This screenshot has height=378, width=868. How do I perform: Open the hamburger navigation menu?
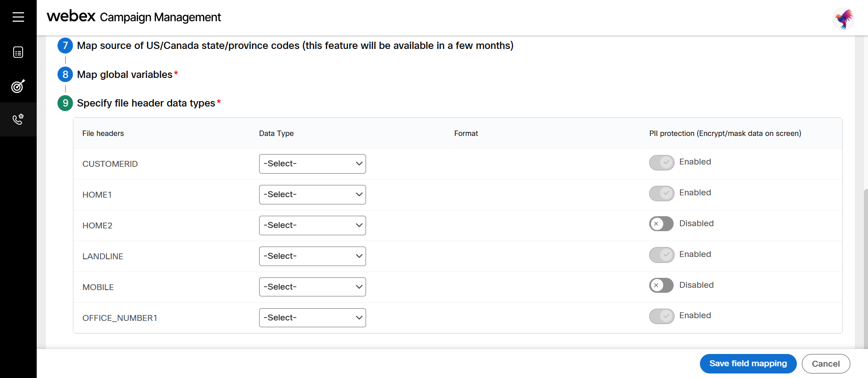(x=18, y=17)
